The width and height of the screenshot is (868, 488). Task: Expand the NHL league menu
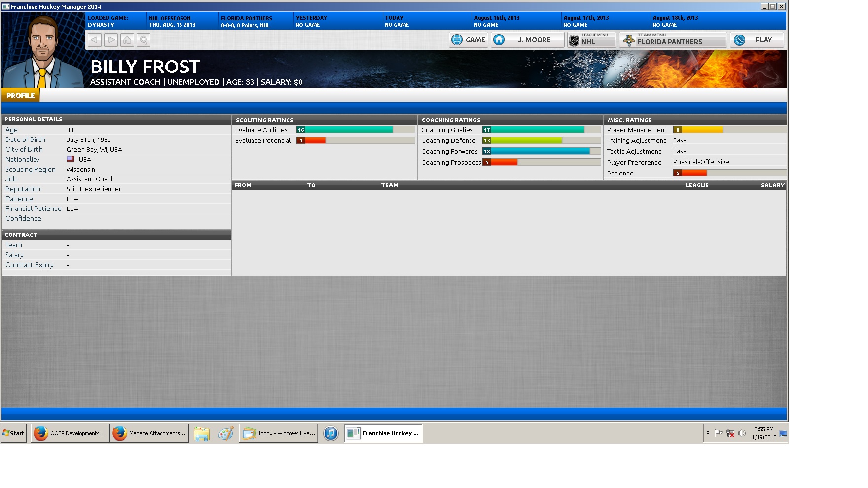(592, 40)
